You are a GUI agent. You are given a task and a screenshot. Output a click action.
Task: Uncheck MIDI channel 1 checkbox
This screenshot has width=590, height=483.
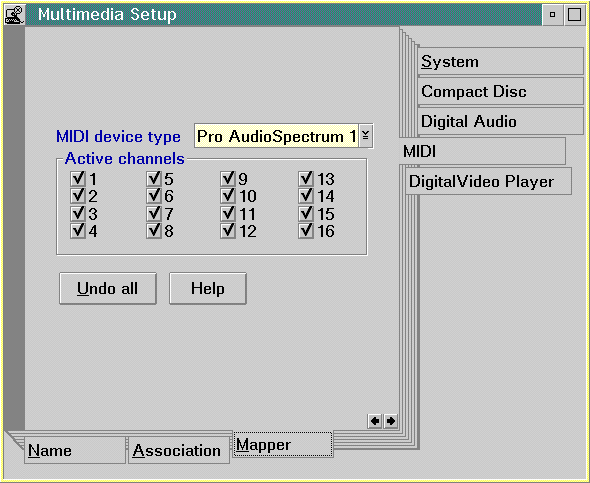point(78,179)
